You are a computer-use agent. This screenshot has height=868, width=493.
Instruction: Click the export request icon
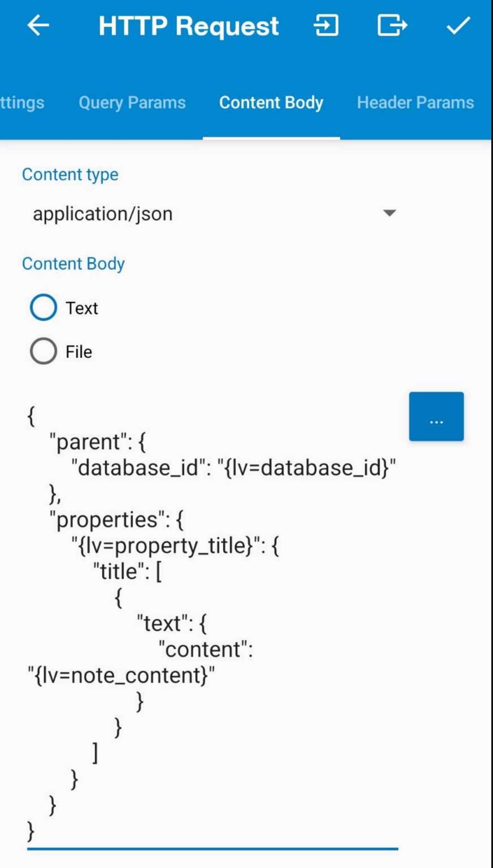392,25
